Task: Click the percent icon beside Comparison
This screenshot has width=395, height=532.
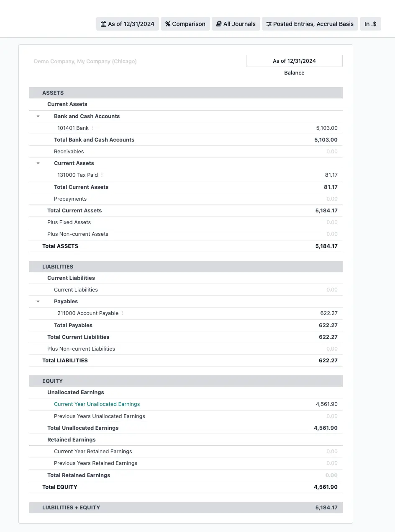Action: point(168,24)
